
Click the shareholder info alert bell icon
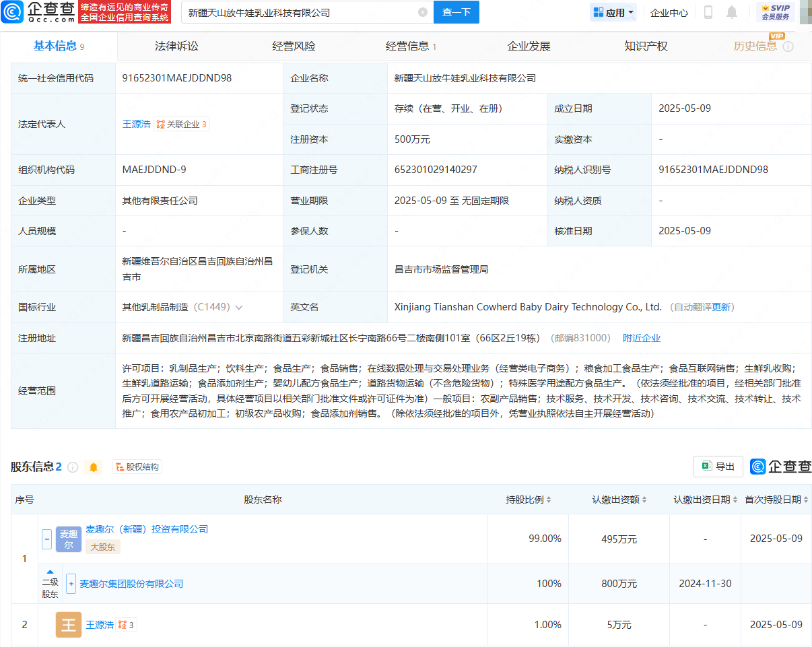click(x=94, y=467)
